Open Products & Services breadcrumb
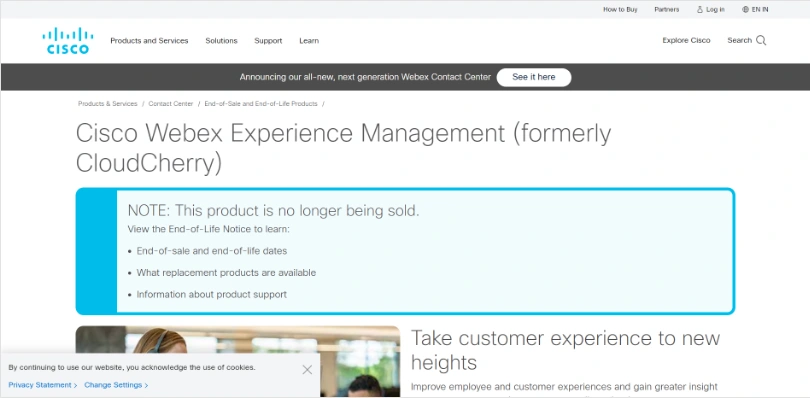The width and height of the screenshot is (810, 398). (107, 104)
